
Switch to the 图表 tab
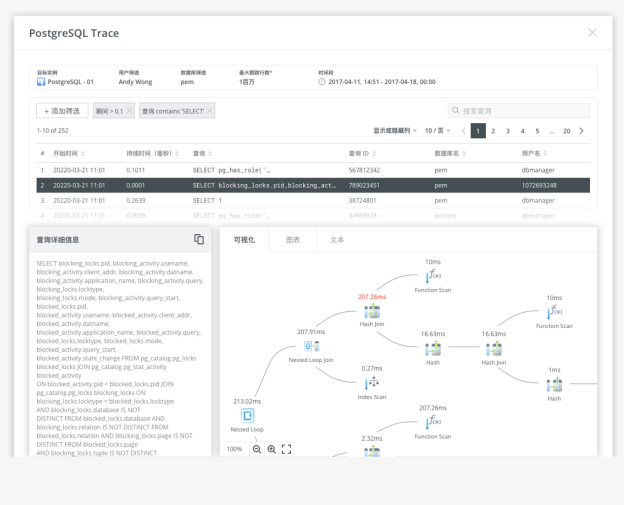[x=292, y=240]
